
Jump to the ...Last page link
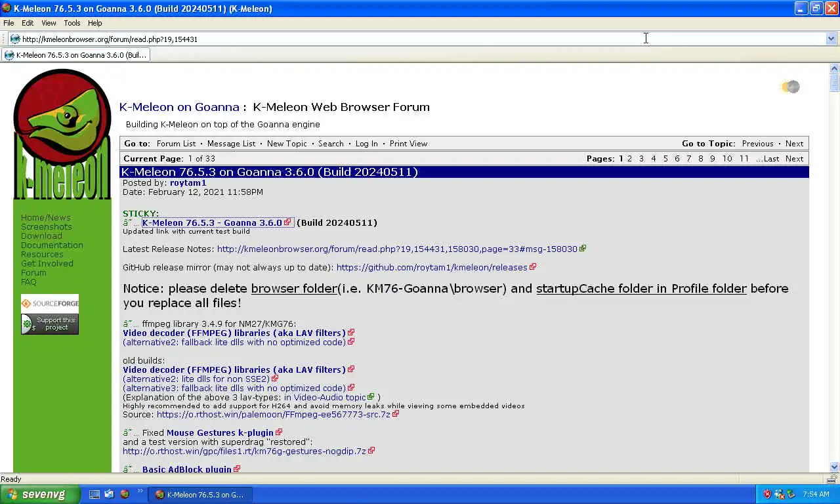point(768,159)
